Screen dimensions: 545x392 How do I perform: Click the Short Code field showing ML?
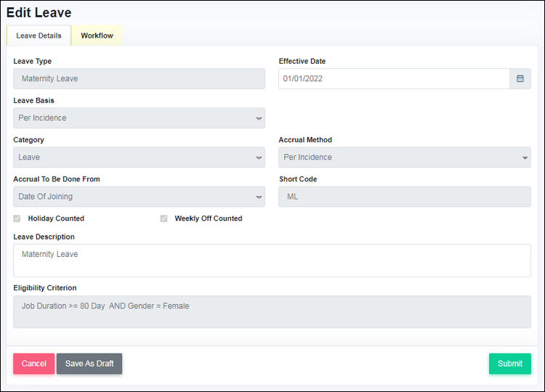405,197
